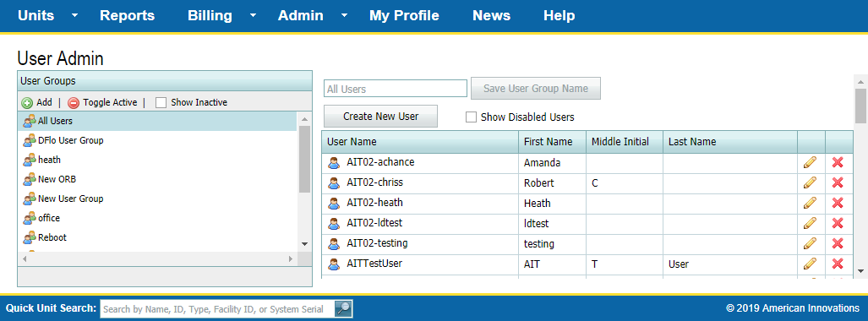Viewport: 868px width, 321px height.
Task: Click the user icon beside AIT02-heath
Action: (334, 204)
